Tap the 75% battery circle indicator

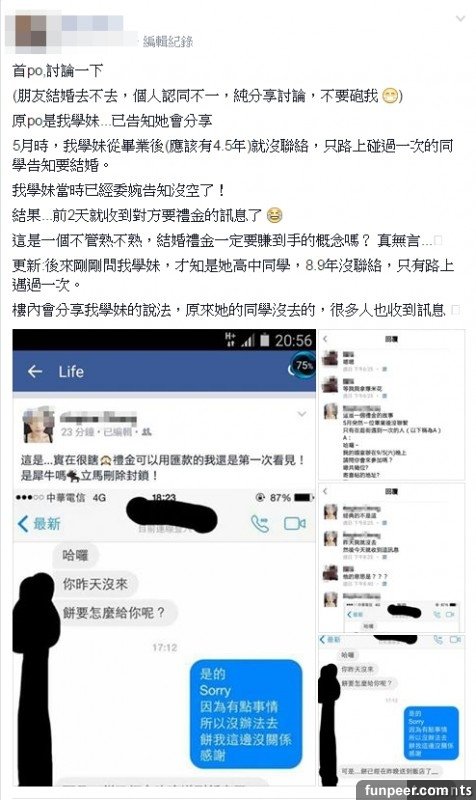click(304, 365)
